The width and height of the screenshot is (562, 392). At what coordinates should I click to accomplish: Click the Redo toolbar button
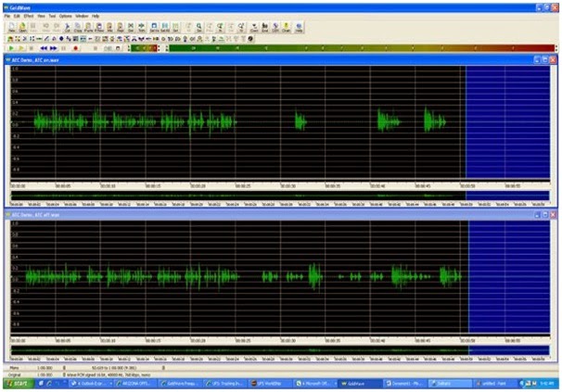pos(57,27)
